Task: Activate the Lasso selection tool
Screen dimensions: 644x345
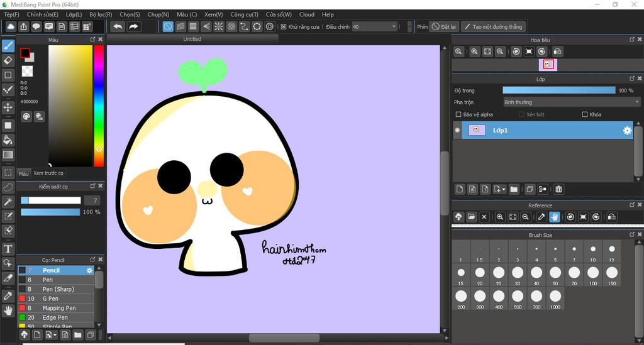Action: (8, 187)
